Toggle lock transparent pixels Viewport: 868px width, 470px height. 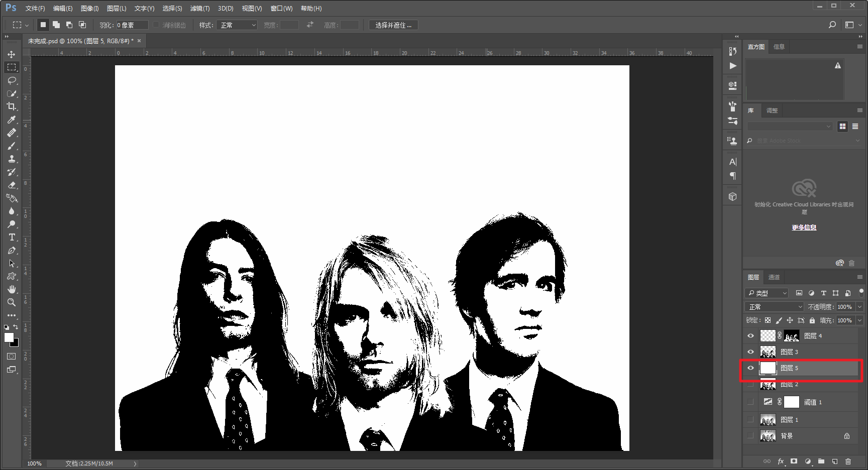click(x=768, y=320)
